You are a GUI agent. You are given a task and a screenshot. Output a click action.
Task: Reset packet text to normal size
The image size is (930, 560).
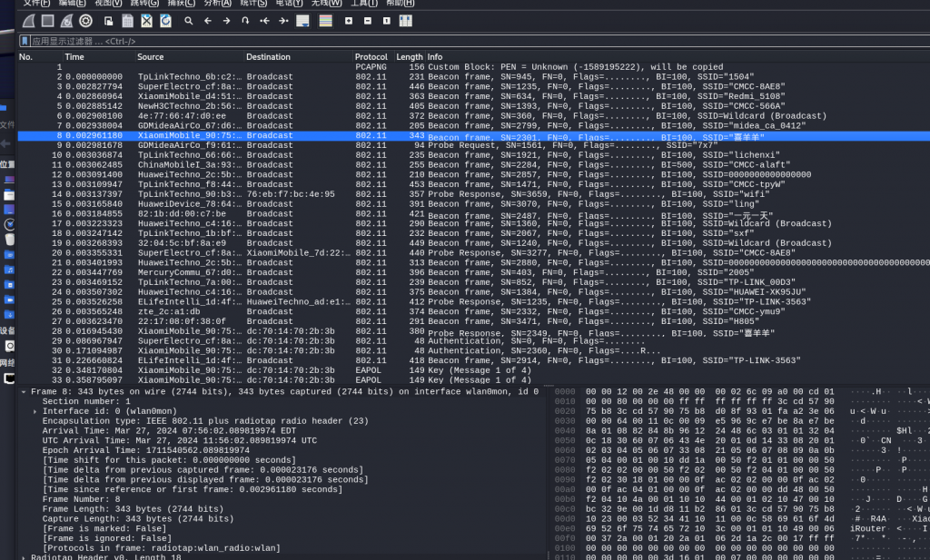(387, 21)
